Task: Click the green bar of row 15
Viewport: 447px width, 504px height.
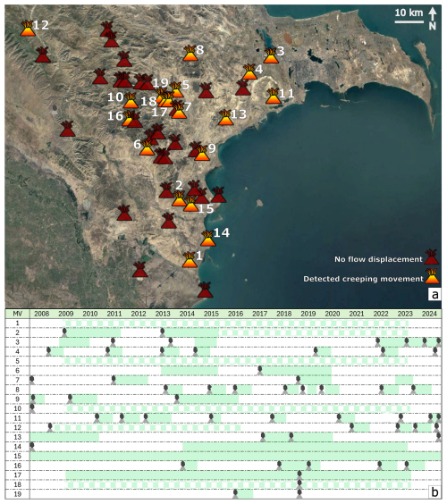Action: [x=235, y=456]
